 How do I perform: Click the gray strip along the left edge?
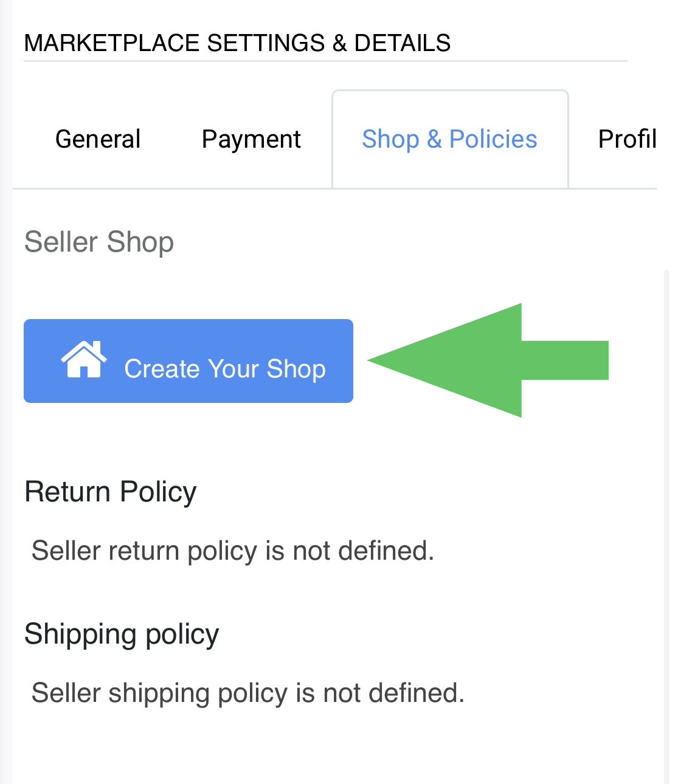[x=5, y=425]
